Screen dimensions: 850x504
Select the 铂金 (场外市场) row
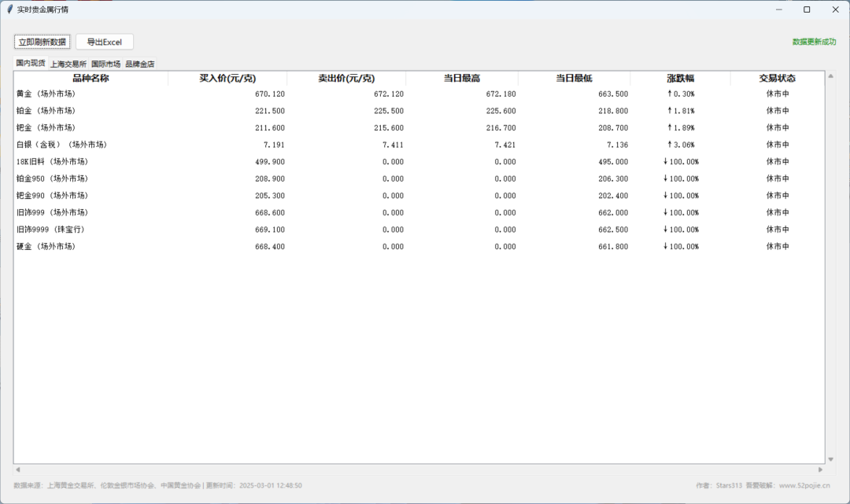click(419, 110)
